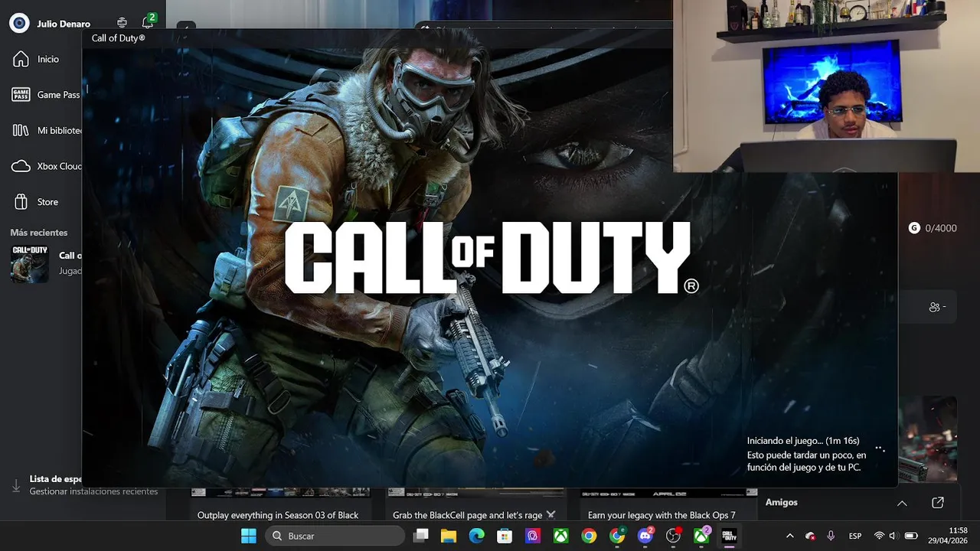The width and height of the screenshot is (980, 551).
Task: Open Discord from the taskbar
Action: 645,536
